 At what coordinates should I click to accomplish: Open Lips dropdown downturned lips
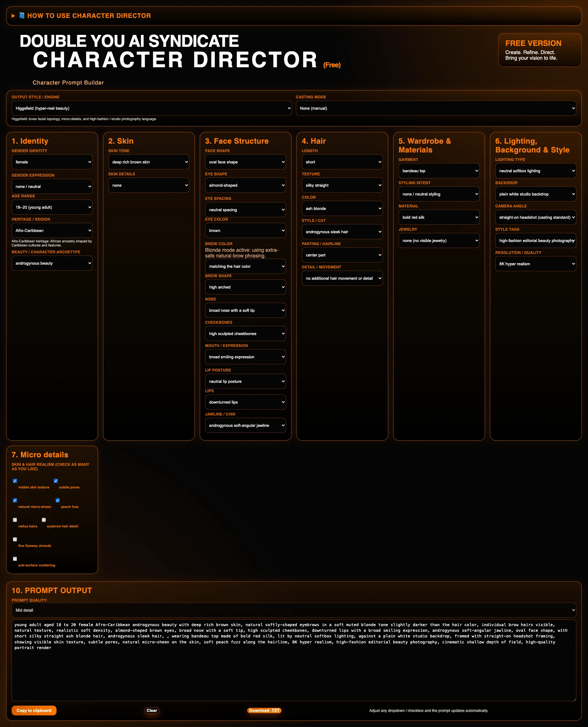245,402
